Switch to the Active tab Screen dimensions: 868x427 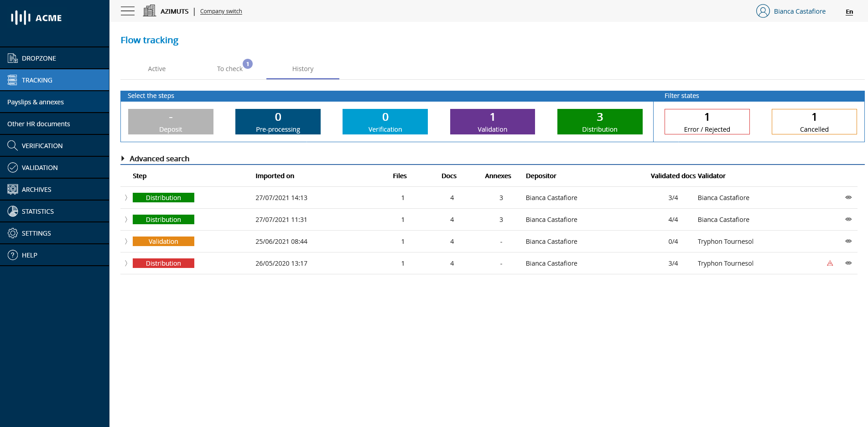[x=156, y=69]
